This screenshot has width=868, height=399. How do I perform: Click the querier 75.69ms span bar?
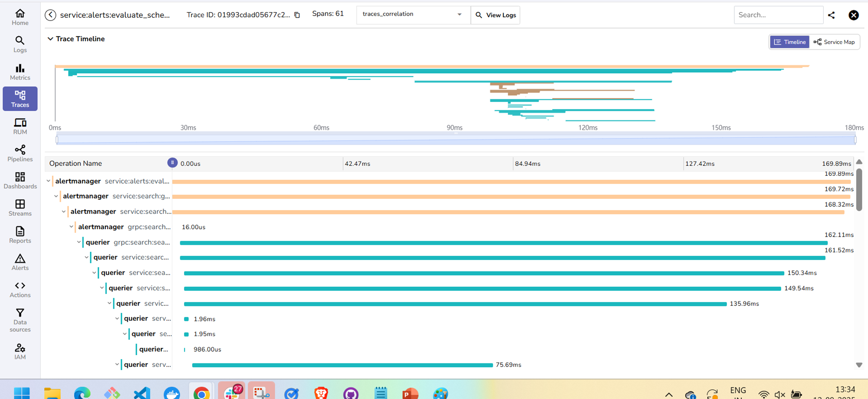[342, 365]
